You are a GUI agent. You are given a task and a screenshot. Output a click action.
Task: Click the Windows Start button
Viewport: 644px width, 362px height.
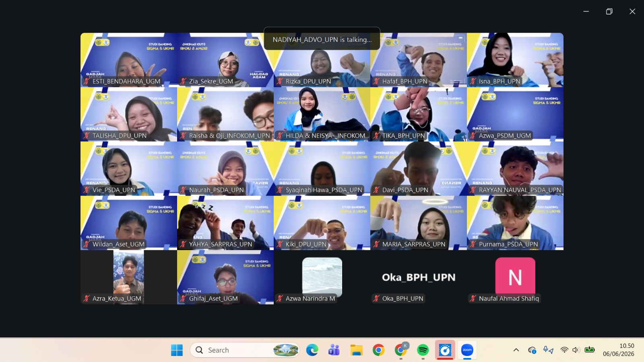coord(177,350)
